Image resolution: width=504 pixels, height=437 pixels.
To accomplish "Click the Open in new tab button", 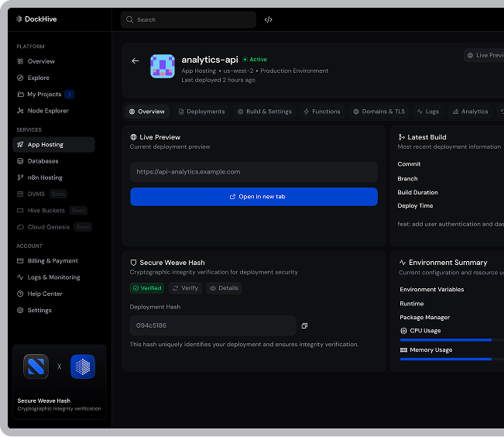I will point(254,197).
